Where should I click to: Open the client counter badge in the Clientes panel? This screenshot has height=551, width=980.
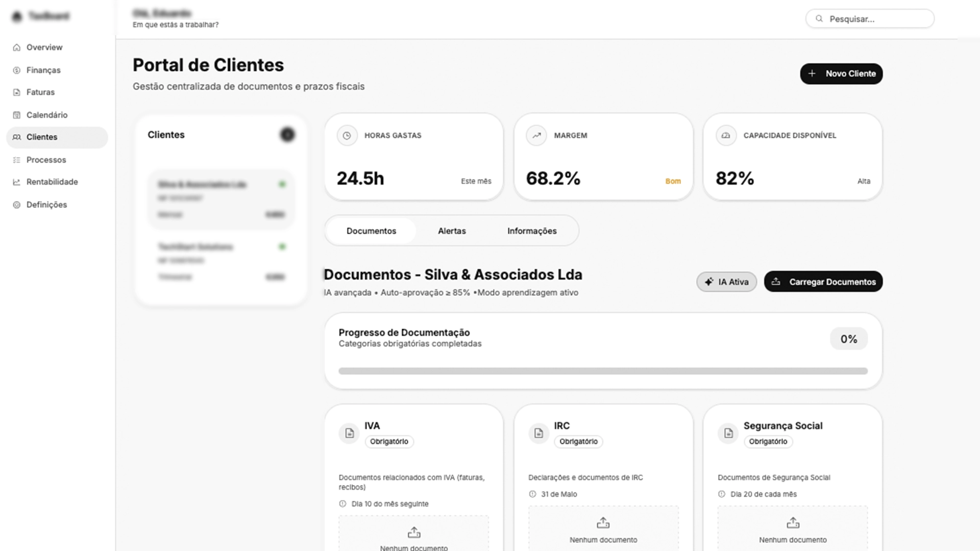pyautogui.click(x=287, y=134)
